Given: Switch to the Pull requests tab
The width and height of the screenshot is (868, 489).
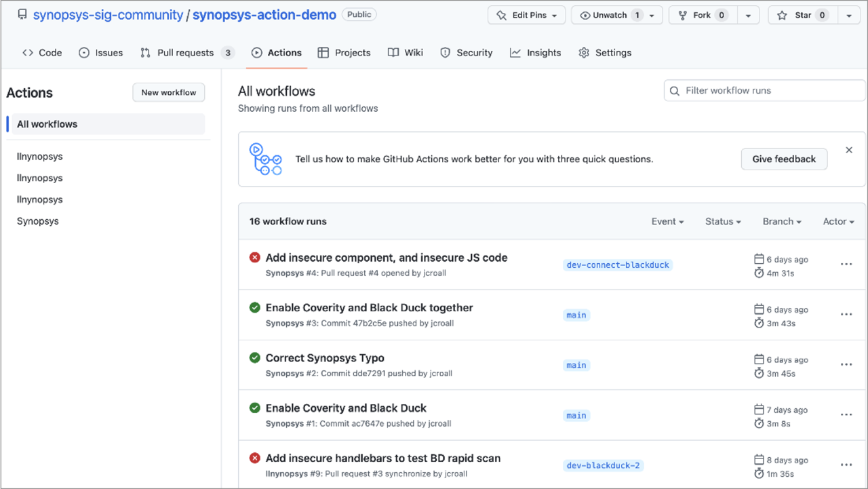Looking at the screenshot, I should pos(185,53).
